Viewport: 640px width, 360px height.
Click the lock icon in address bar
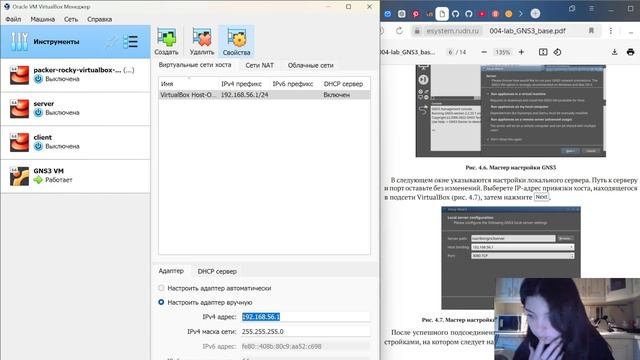tap(417, 31)
